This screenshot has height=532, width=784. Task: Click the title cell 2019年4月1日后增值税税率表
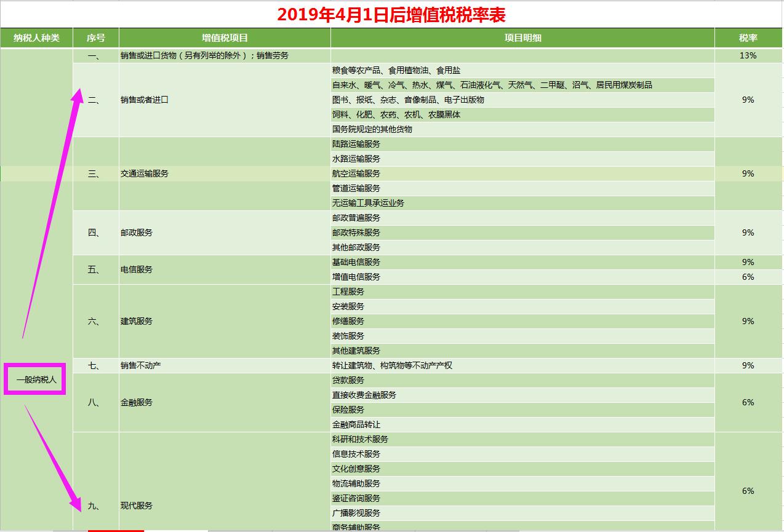[x=392, y=14]
